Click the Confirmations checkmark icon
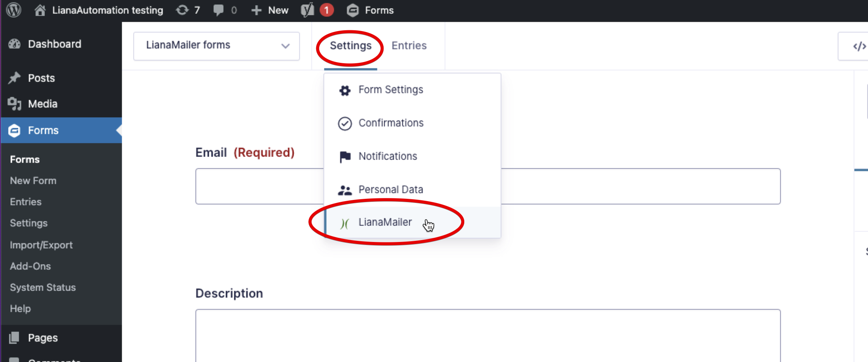Screen dimensions: 868x362 pyautogui.click(x=345, y=123)
